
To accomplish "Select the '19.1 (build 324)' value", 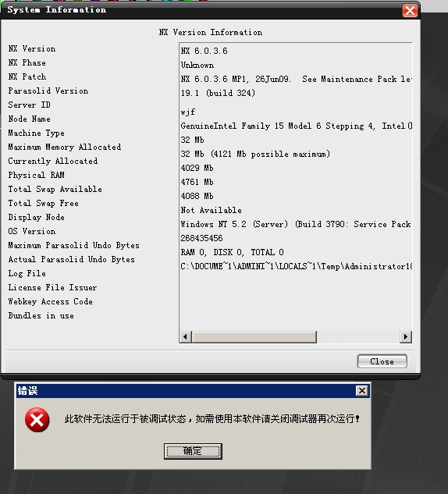I will pyautogui.click(x=218, y=93).
